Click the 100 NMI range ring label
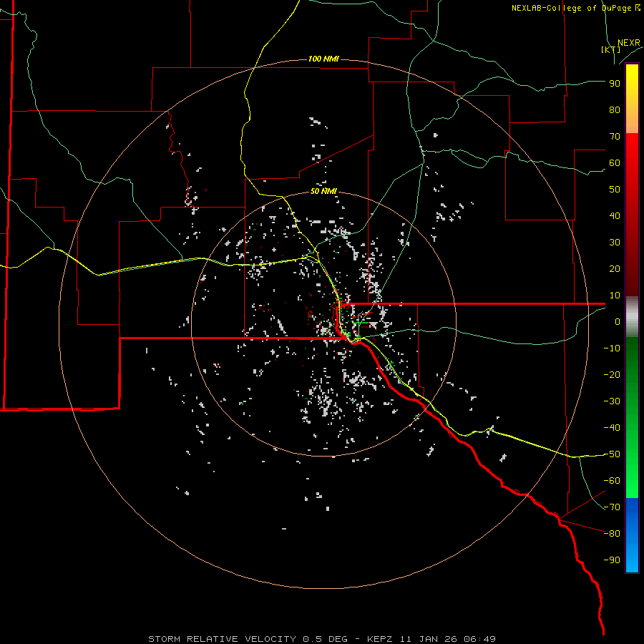The image size is (644, 644). (x=323, y=59)
